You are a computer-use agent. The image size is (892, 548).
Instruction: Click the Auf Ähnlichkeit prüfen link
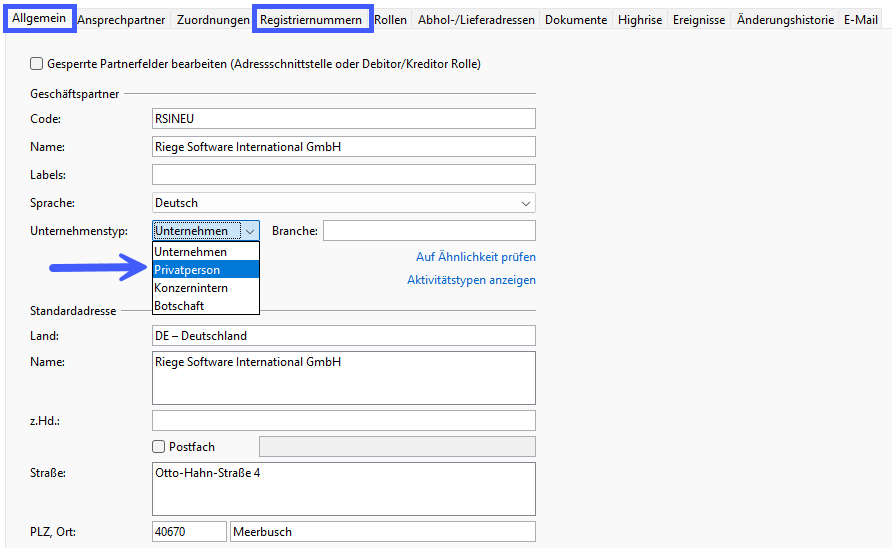pyautogui.click(x=476, y=257)
